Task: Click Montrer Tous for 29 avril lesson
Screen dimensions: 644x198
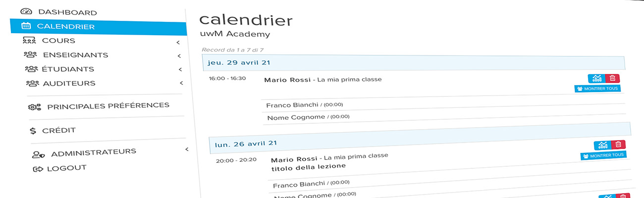Action: pos(597,89)
